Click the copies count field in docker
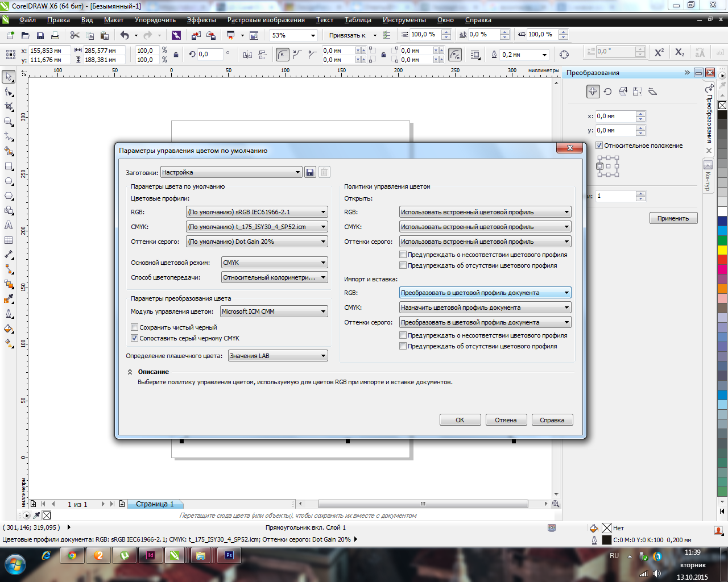 [x=615, y=196]
